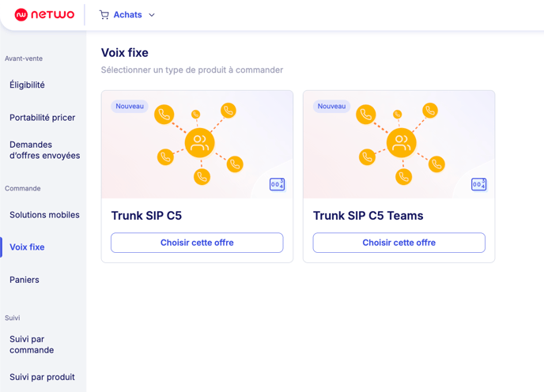Select the Voix fixe sidebar item
Viewport: 544px width, 392px height.
click(27, 247)
